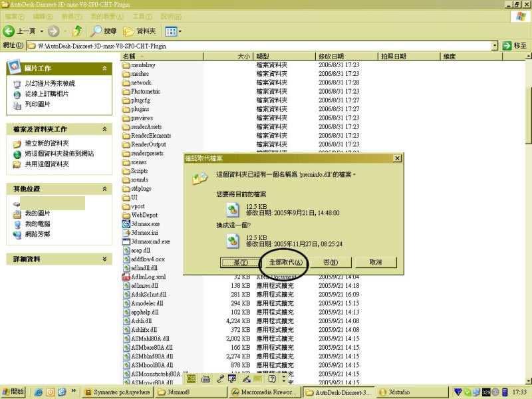Click the Forward arrow icon in the toolbar

(x=53, y=31)
